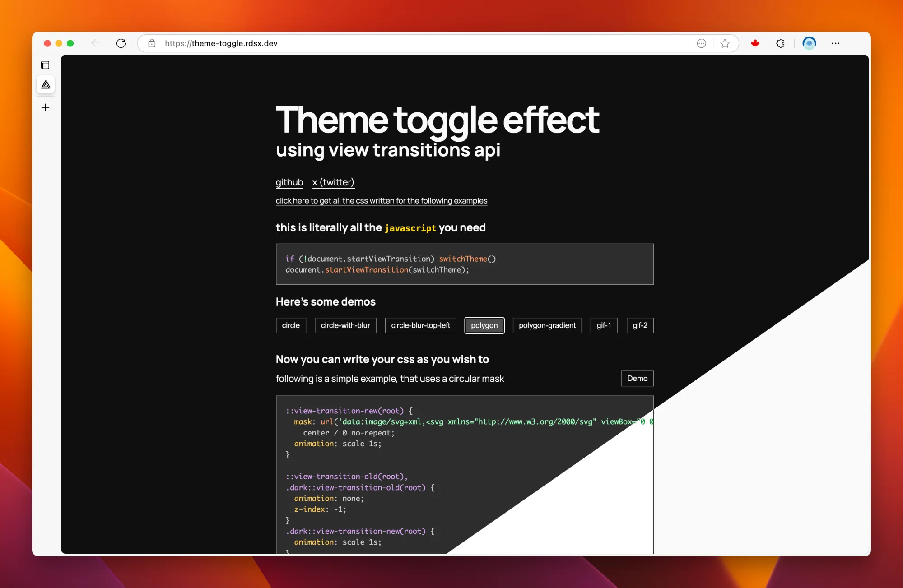Select the gif-1 demo effect
The image size is (903, 588).
coord(604,325)
